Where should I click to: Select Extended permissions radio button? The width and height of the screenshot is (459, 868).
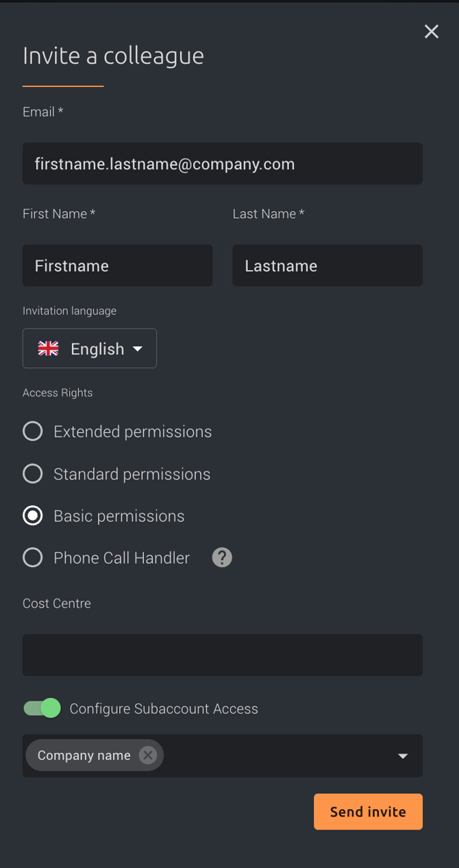click(x=33, y=431)
